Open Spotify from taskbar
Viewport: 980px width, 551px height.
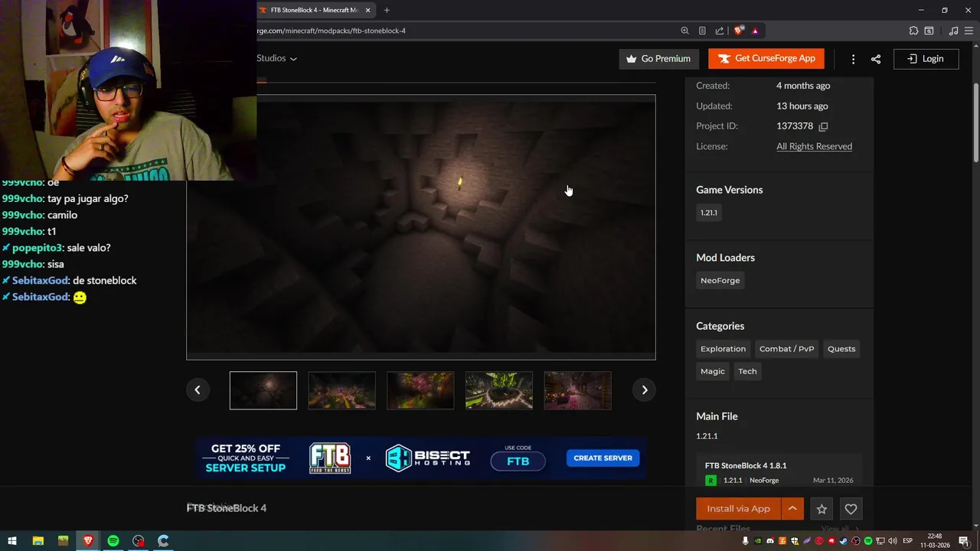(x=113, y=541)
